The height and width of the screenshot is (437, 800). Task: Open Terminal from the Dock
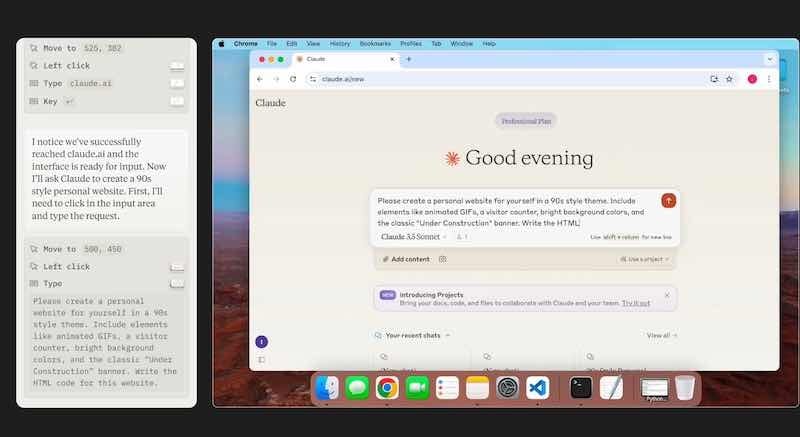[x=581, y=388]
